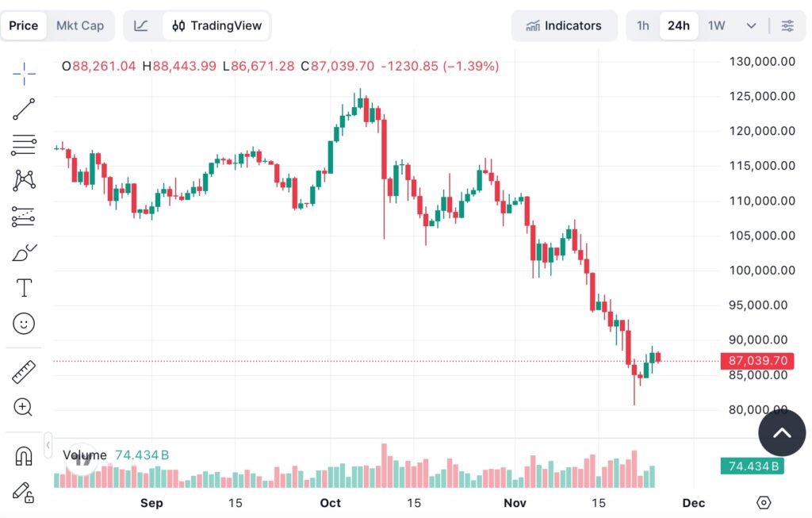This screenshot has width=812, height=518.
Task: Switch the chart to Mkt Cap view
Action: 80,25
